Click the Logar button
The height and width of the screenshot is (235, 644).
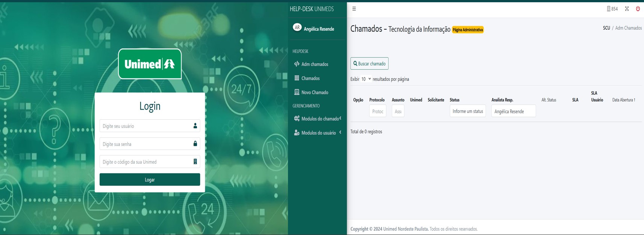tap(150, 179)
